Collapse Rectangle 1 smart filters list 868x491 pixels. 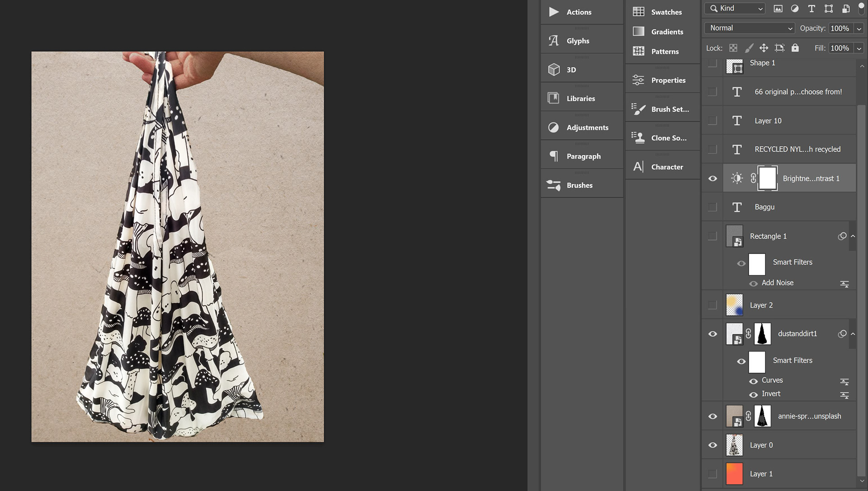(x=853, y=236)
